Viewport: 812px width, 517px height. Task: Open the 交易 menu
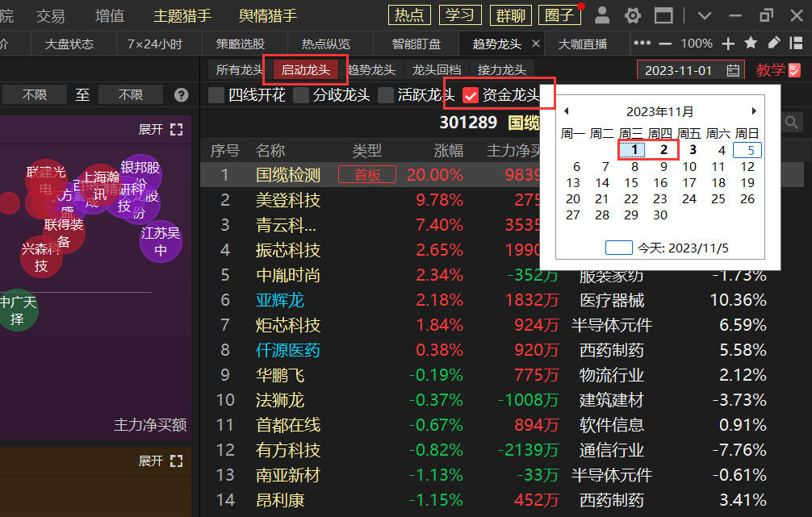[x=50, y=16]
